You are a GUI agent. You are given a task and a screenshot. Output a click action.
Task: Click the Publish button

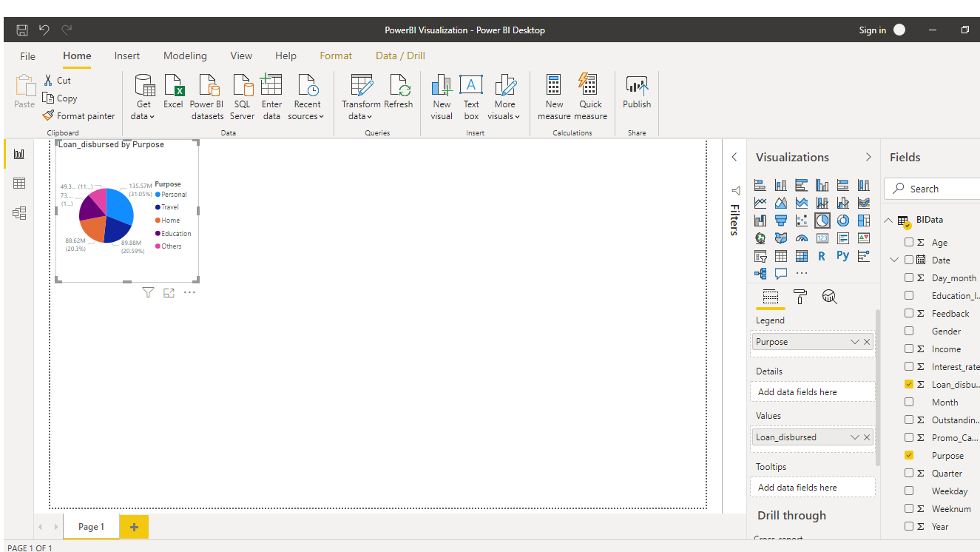pos(637,92)
